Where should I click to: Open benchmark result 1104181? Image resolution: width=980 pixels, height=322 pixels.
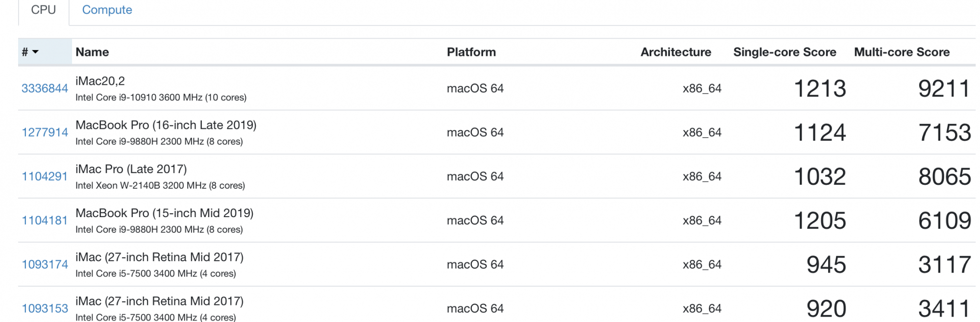[x=45, y=221]
